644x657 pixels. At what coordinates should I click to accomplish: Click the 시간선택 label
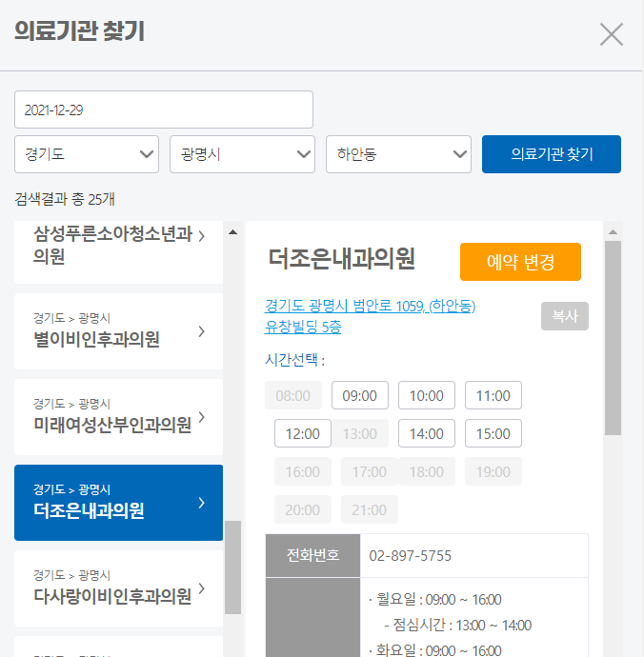[x=294, y=360]
